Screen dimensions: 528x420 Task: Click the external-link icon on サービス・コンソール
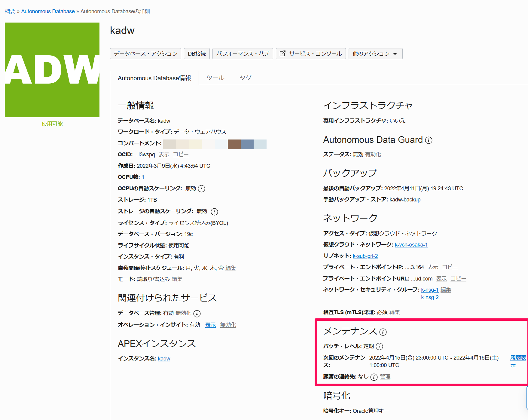pyautogui.click(x=282, y=53)
